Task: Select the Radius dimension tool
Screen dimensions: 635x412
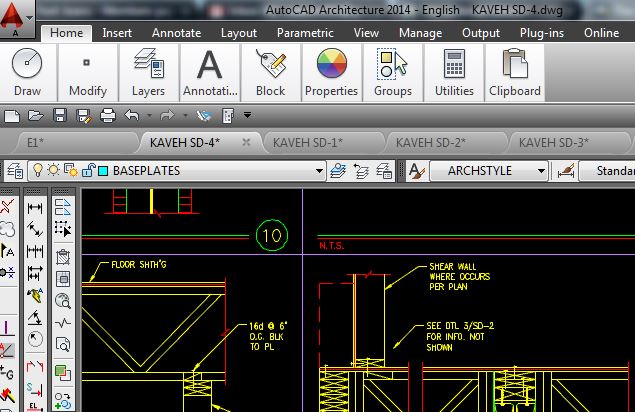Action: 35,339
